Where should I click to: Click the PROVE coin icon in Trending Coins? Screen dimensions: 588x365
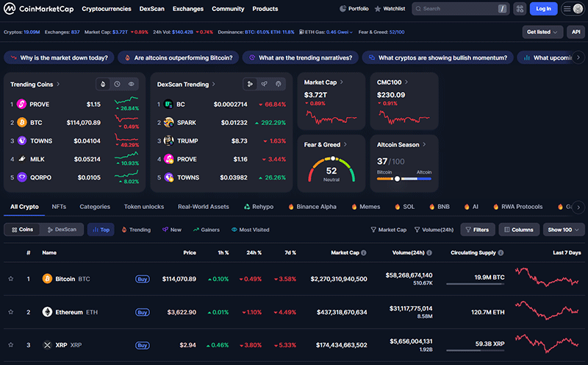pos(22,104)
